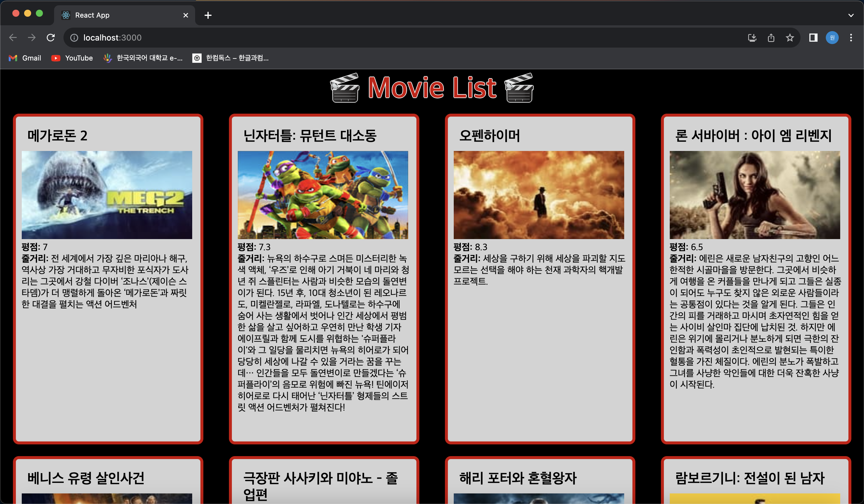Close the React App tab
The height and width of the screenshot is (504, 864).
(x=185, y=15)
